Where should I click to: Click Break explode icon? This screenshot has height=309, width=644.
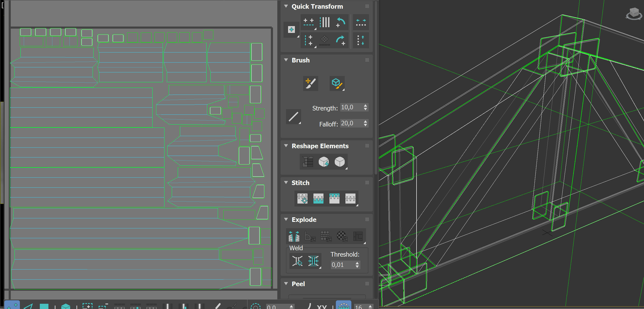pyautogui.click(x=294, y=236)
